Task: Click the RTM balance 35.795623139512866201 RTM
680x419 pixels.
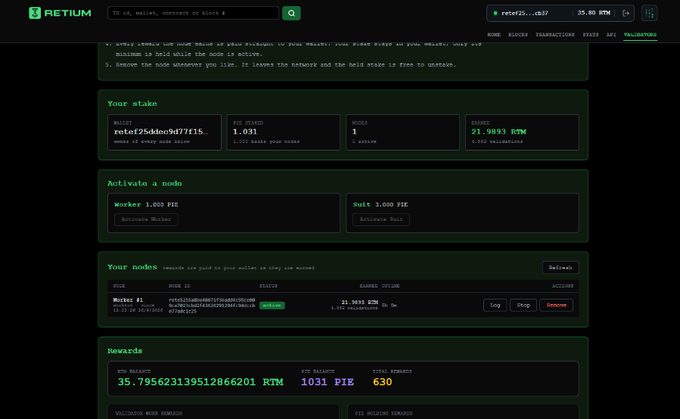Action: pyautogui.click(x=200, y=382)
